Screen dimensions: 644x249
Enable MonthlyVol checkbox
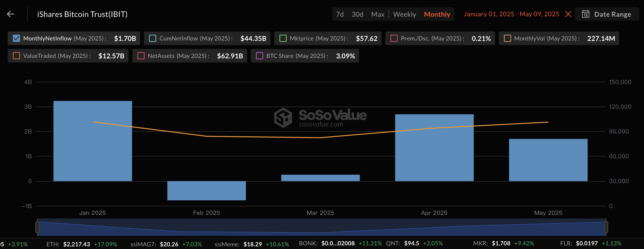507,38
